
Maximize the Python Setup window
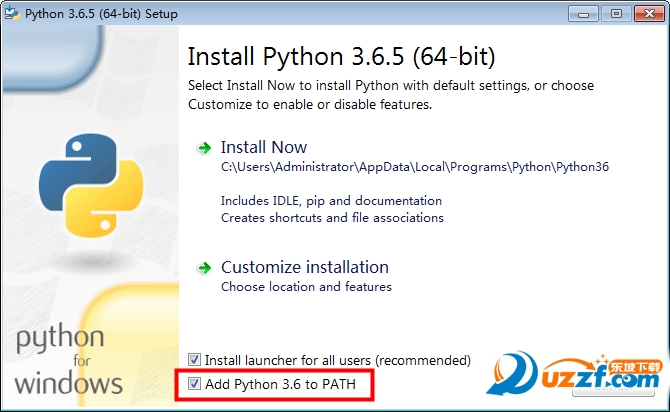pos(616,12)
